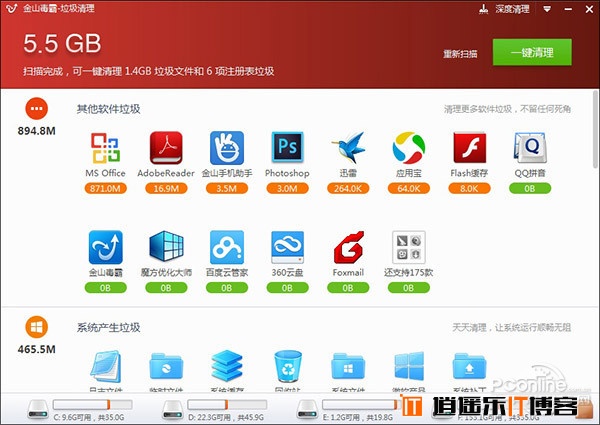Select the 迅雷 bird icon

pos(348,147)
